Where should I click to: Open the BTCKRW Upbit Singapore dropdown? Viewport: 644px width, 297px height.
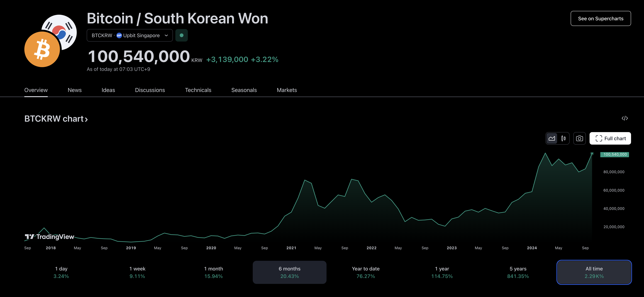(129, 35)
